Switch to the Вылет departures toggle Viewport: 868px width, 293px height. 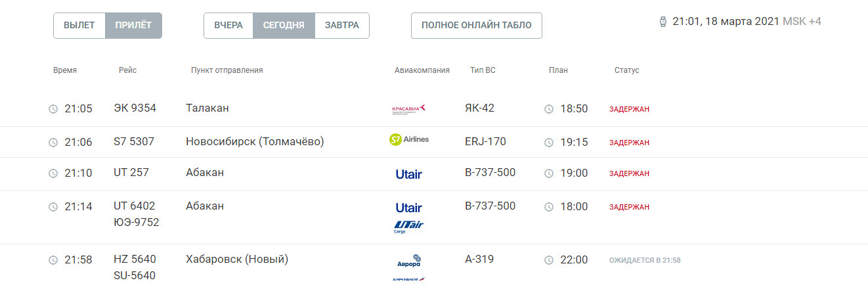coord(79,26)
